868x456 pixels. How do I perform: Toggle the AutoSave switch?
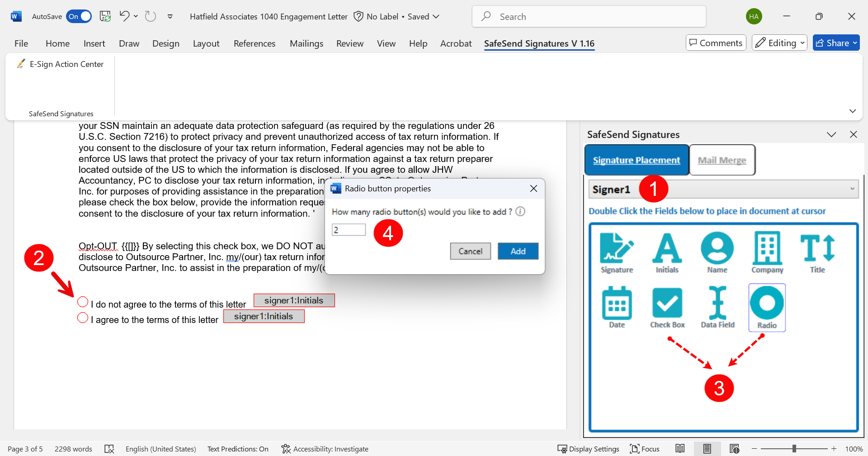(x=79, y=17)
